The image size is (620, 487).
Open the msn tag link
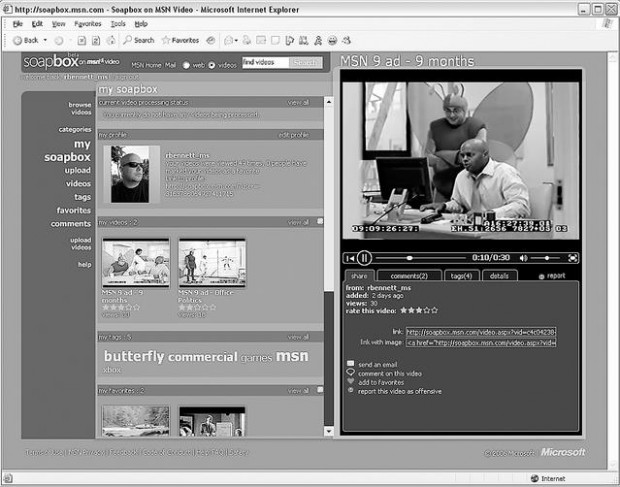[292, 356]
